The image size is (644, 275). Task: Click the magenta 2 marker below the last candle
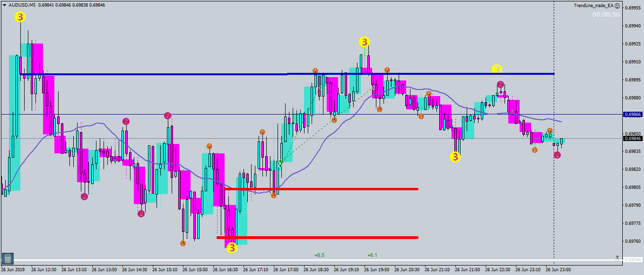pos(557,155)
